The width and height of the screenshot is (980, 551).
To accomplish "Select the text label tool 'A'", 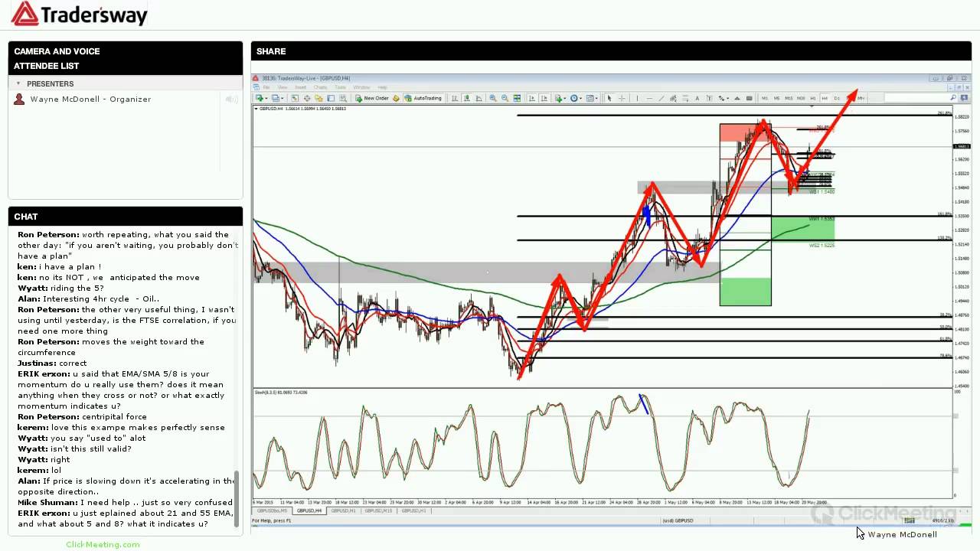I will click(697, 98).
